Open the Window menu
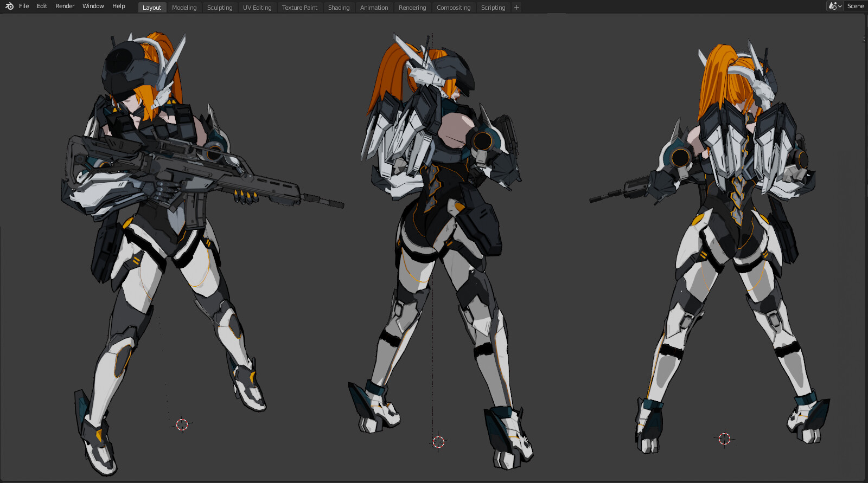Viewport: 868px width, 483px height. tap(93, 6)
